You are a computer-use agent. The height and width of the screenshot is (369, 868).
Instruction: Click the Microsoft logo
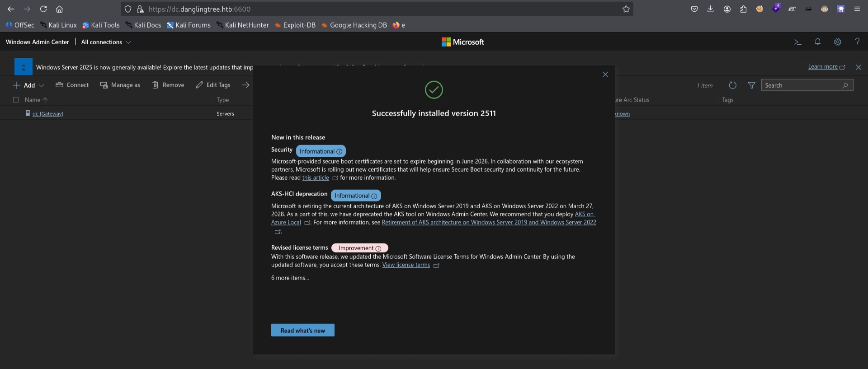pyautogui.click(x=462, y=42)
